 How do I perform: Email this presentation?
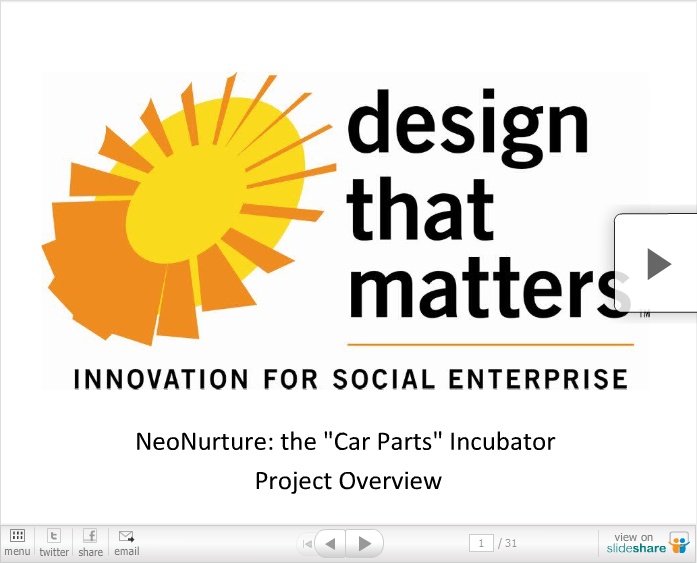pyautogui.click(x=127, y=542)
